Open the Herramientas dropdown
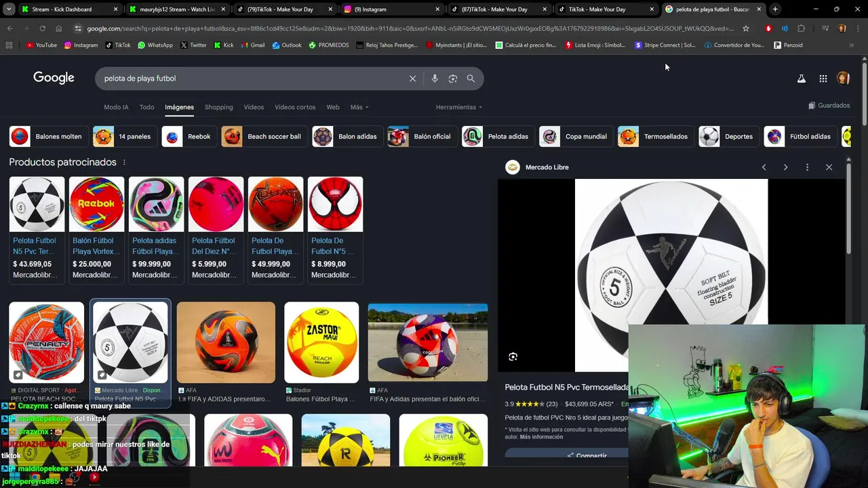This screenshot has width=868, height=488. (x=459, y=107)
